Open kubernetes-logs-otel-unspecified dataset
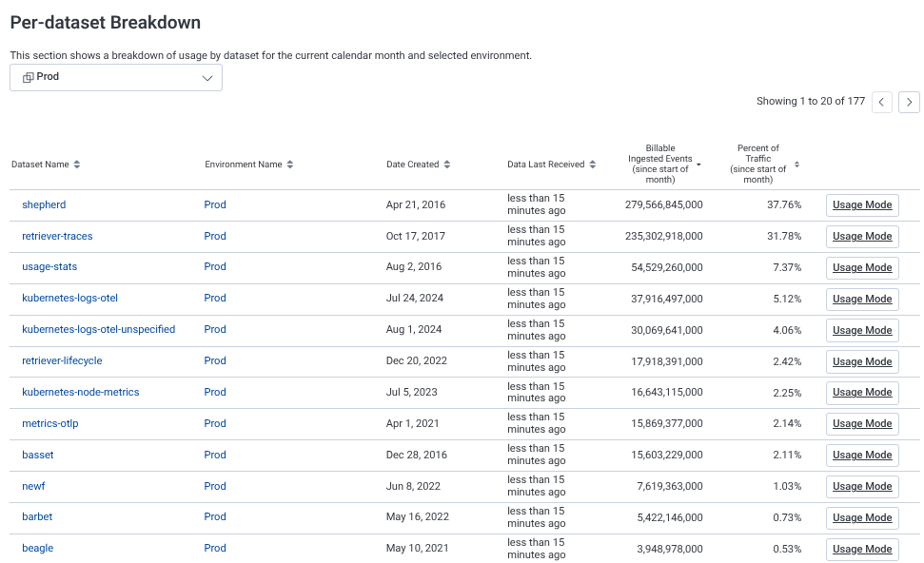This screenshot has width=924, height=563. (98, 329)
